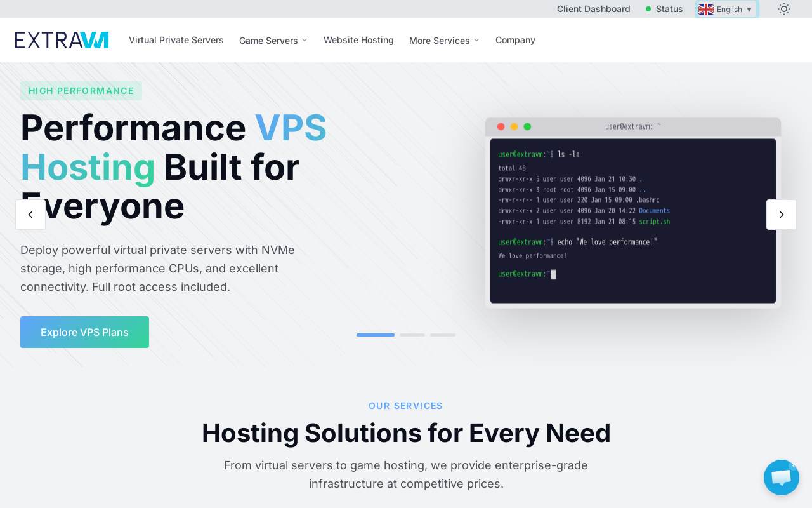Open the Client Dashboard link
This screenshot has height=508, width=812.
(594, 9)
